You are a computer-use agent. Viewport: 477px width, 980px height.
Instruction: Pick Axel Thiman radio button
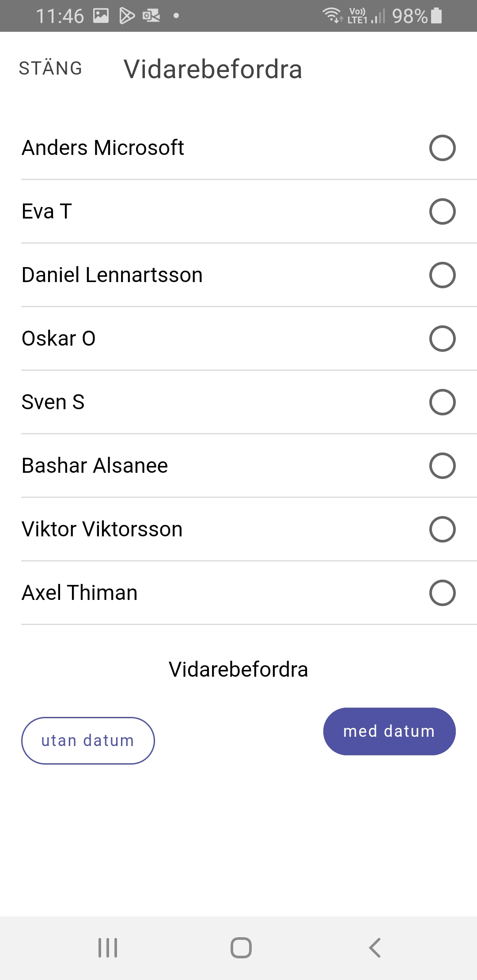point(442,593)
